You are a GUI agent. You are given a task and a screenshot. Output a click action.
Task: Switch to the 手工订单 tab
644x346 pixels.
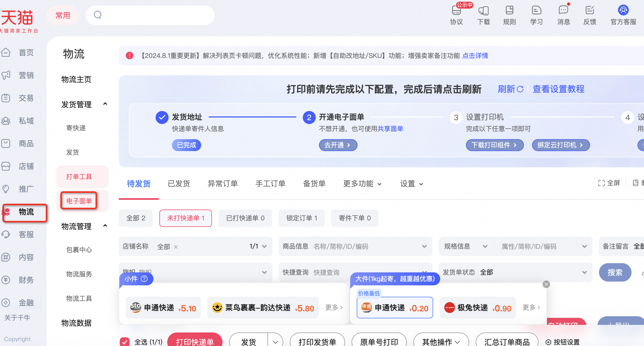click(x=270, y=184)
